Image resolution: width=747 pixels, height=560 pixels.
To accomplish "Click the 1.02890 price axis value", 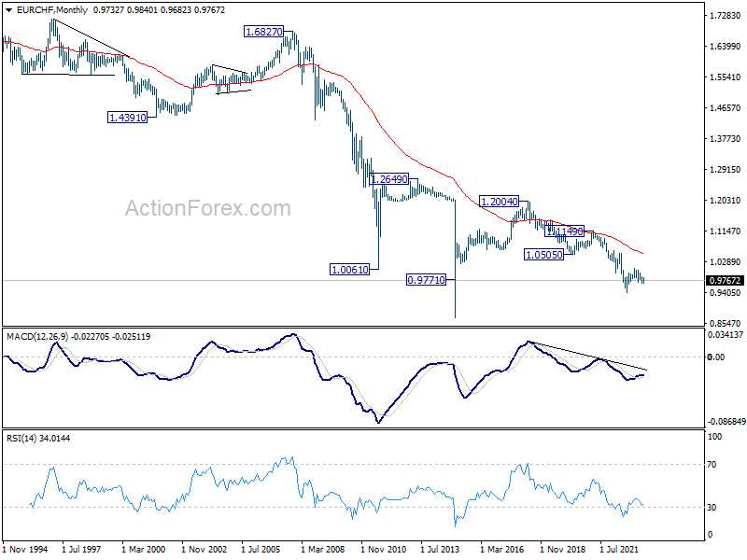I will click(725, 262).
